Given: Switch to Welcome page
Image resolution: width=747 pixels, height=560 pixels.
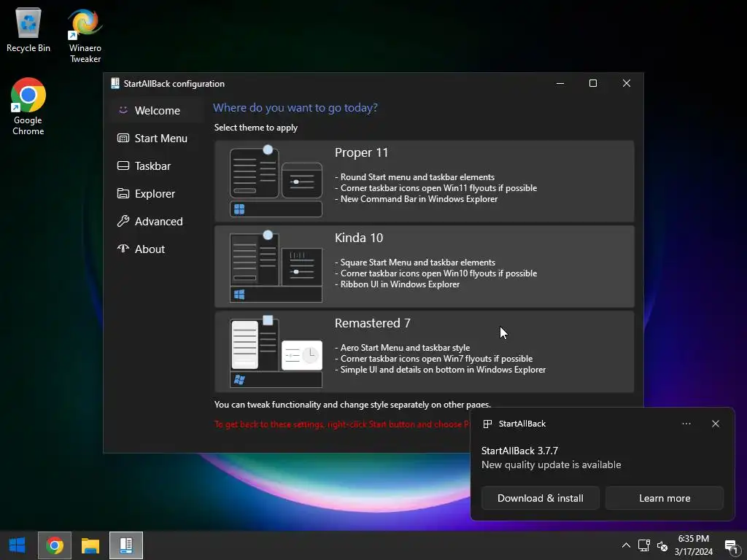Looking at the screenshot, I should [156, 110].
